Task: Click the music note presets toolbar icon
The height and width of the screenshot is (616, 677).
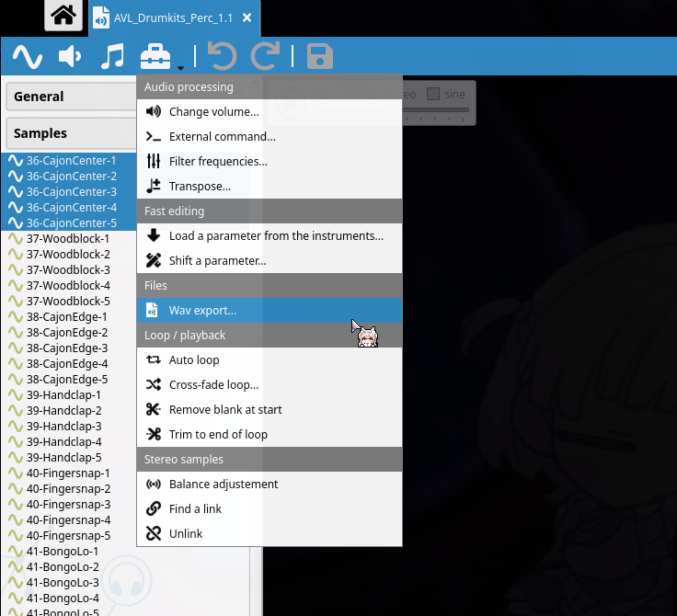Action: coord(112,57)
